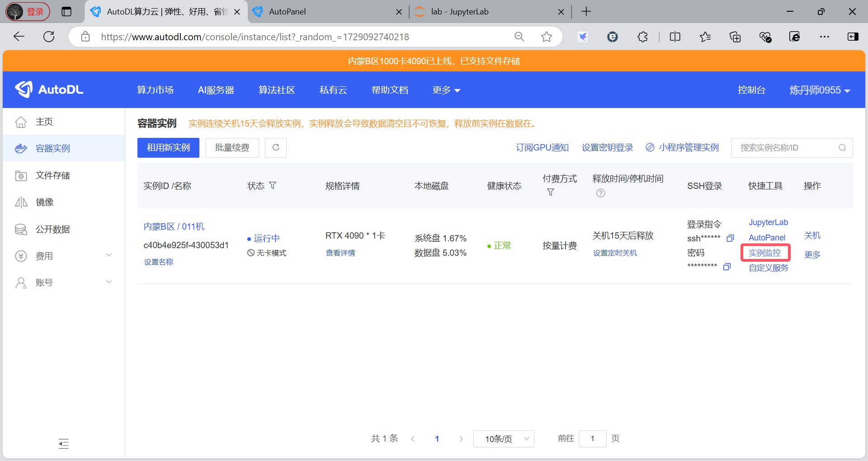Click the help icon under 释放时间/停机时间
868x461 pixels.
600,193
